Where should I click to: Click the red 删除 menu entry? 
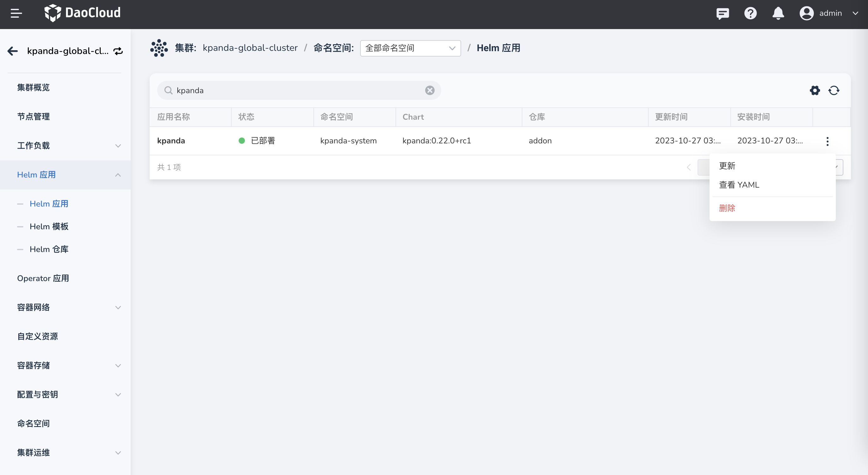(x=727, y=208)
